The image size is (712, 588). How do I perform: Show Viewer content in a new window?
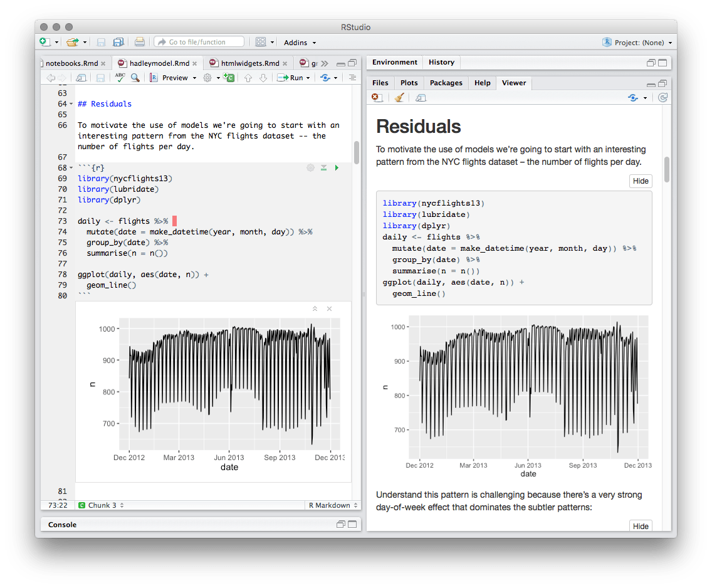pyautogui.click(x=420, y=98)
